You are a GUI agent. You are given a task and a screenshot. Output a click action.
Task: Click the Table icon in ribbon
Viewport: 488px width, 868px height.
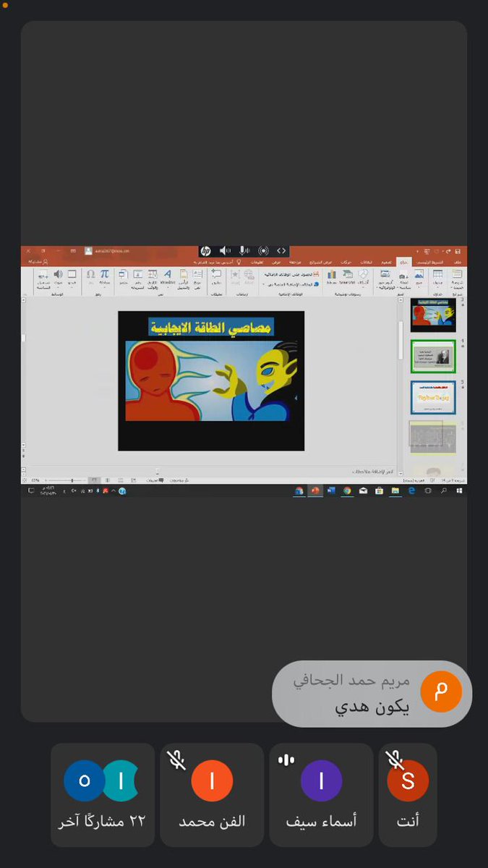pyautogui.click(x=437, y=274)
